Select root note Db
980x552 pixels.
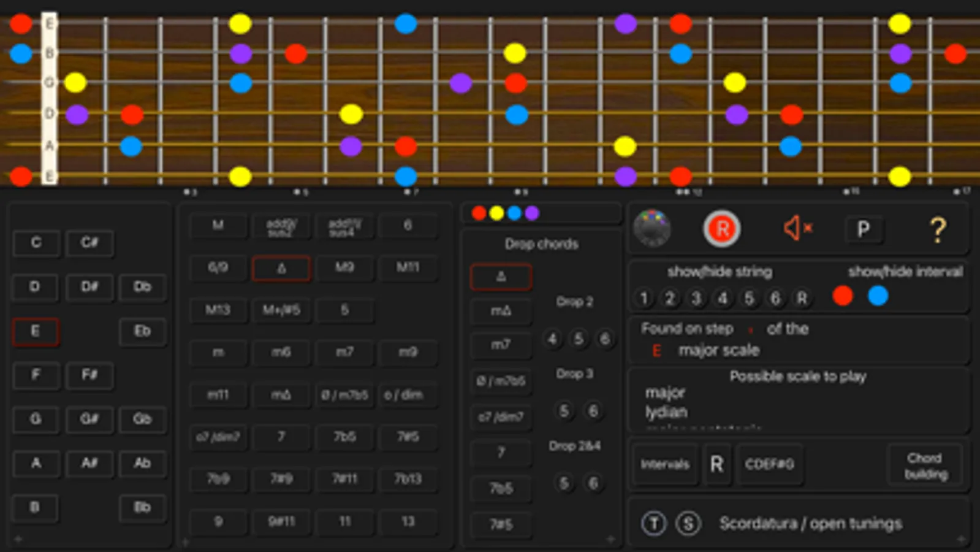pyautogui.click(x=142, y=286)
